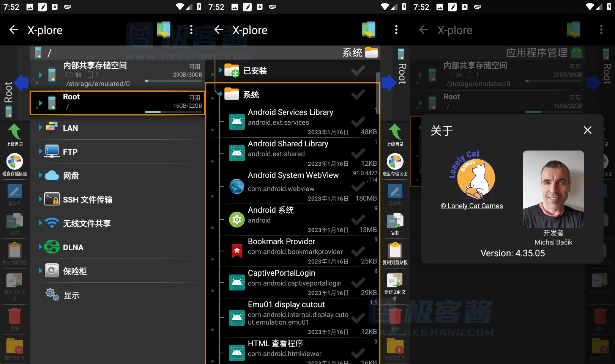Image resolution: width=615 pixels, height=364 pixels.
Task: Switch panes using icon in middle screen toolbar
Action: pyautogui.click(x=369, y=30)
